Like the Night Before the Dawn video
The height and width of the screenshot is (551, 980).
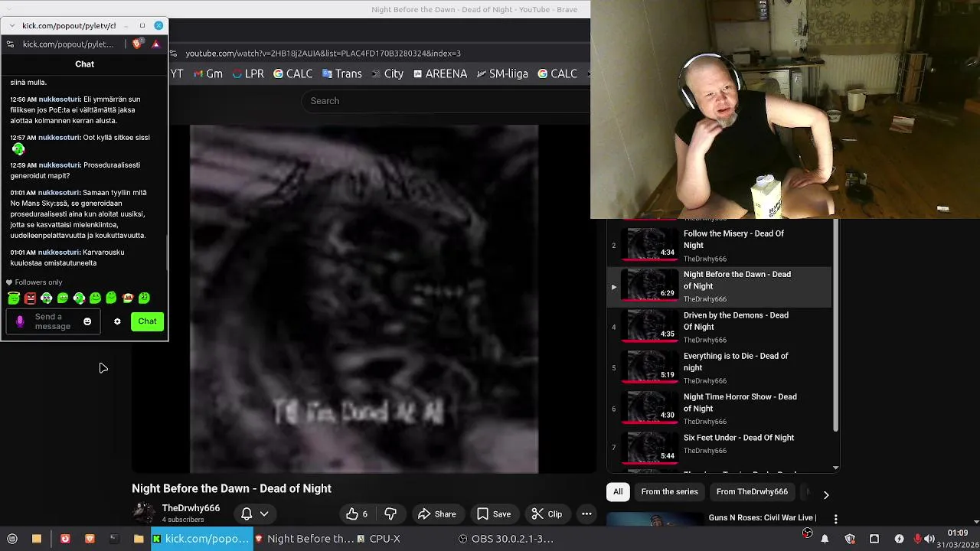coord(357,514)
